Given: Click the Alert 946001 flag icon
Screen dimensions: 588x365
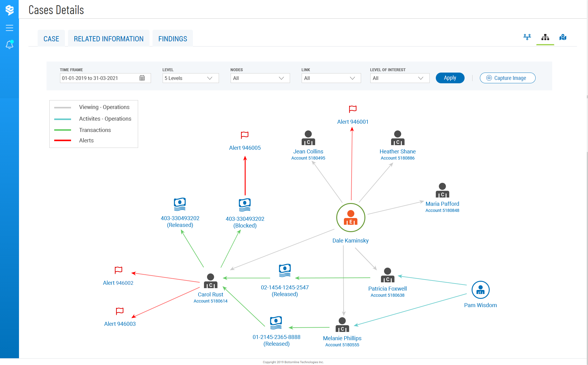Looking at the screenshot, I should click(x=353, y=109).
